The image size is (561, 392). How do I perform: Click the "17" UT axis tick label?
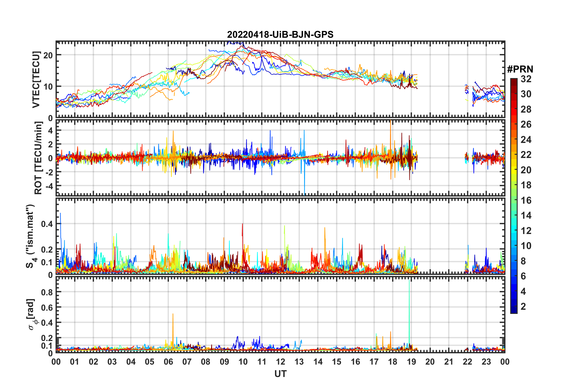tap(374, 362)
